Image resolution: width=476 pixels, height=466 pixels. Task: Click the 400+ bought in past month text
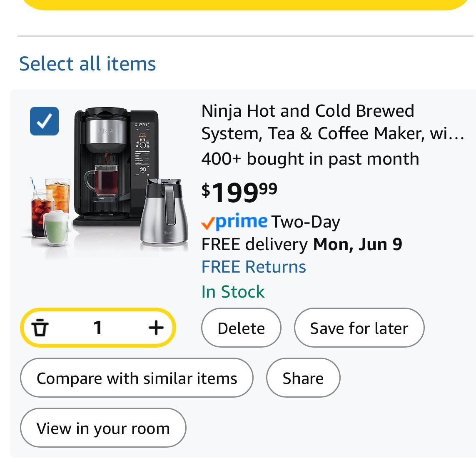point(310,159)
